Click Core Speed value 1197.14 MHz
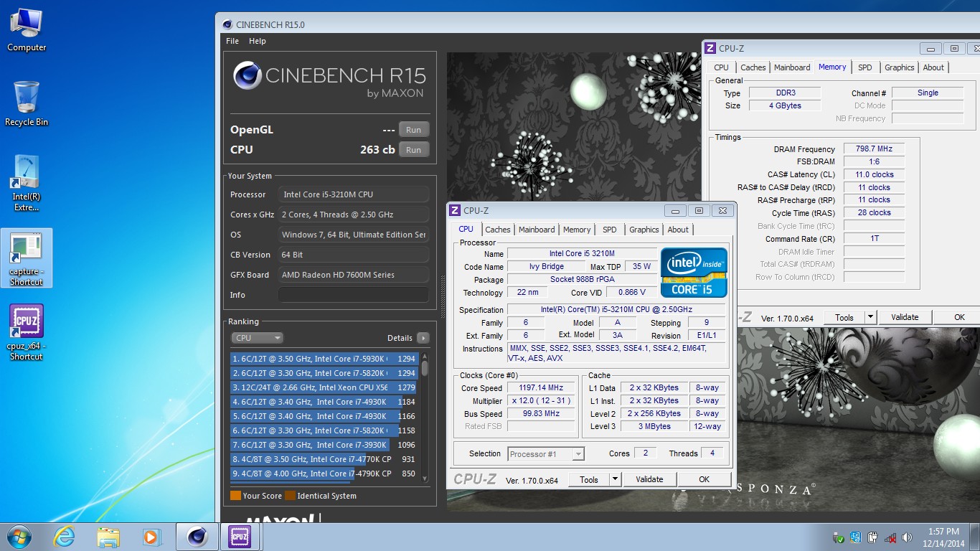 click(x=542, y=387)
